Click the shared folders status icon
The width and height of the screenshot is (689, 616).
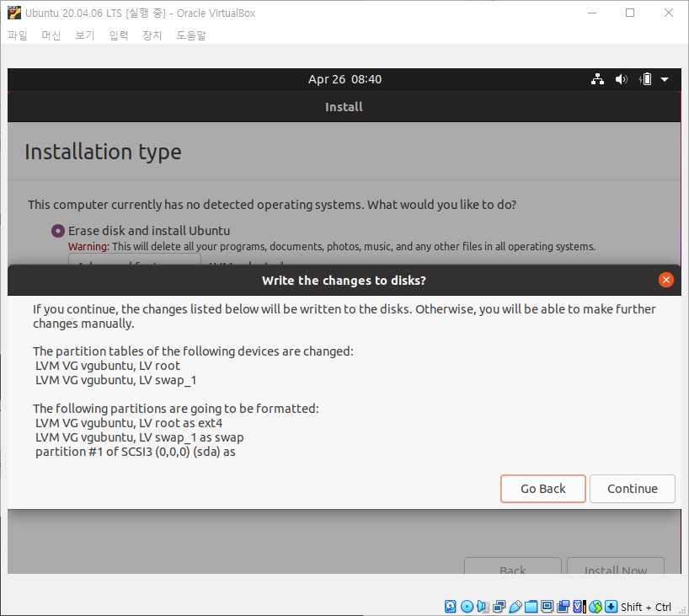pyautogui.click(x=531, y=607)
